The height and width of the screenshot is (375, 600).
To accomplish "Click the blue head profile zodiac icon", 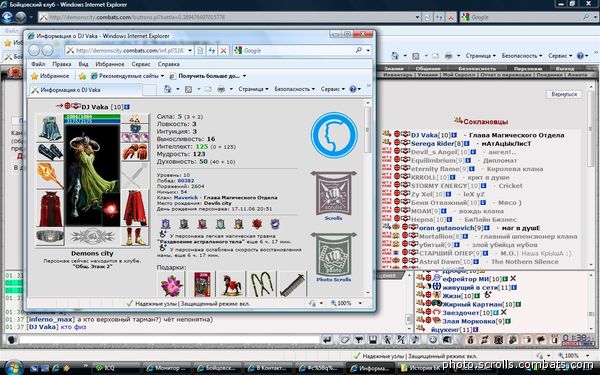I will click(334, 135).
